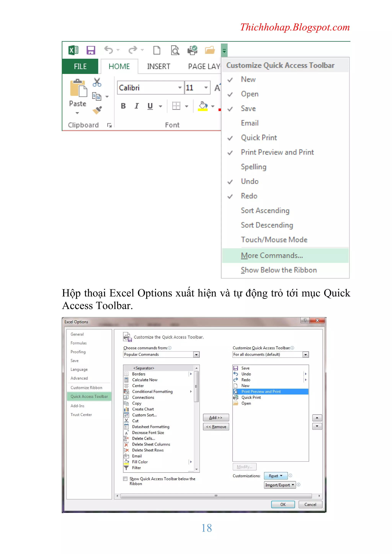The height and width of the screenshot is (554, 392).
Task: Expand the Borders dropdown arrow
Action: (187, 106)
